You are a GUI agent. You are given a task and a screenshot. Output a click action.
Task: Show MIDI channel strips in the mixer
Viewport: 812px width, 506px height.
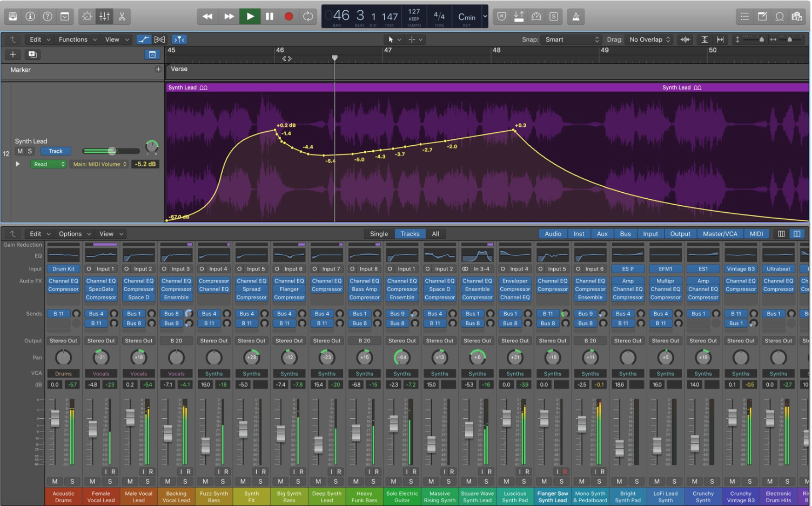756,233
